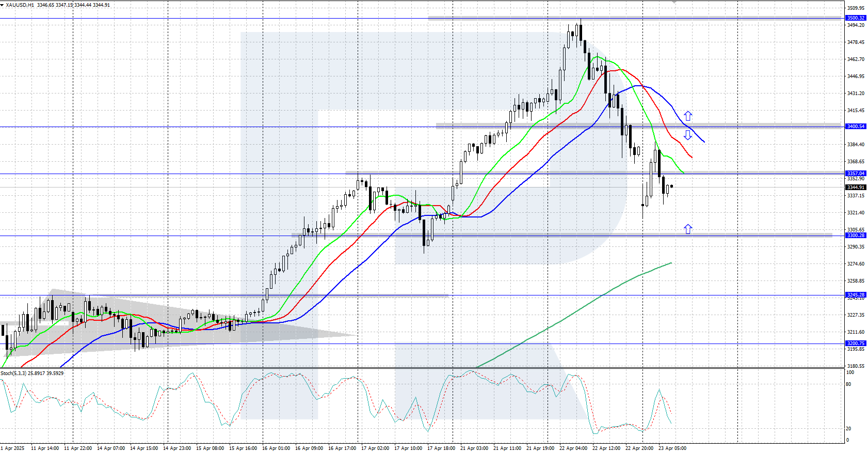Click the Stoch(5,3,3) indicator label
The height and width of the screenshot is (452, 868).
[32, 373]
